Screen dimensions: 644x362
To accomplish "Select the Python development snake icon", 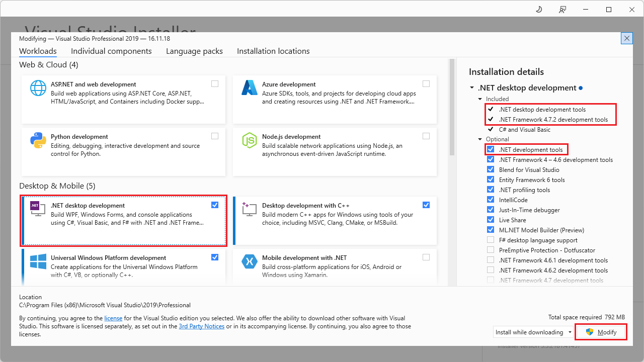I will pyautogui.click(x=38, y=140).
